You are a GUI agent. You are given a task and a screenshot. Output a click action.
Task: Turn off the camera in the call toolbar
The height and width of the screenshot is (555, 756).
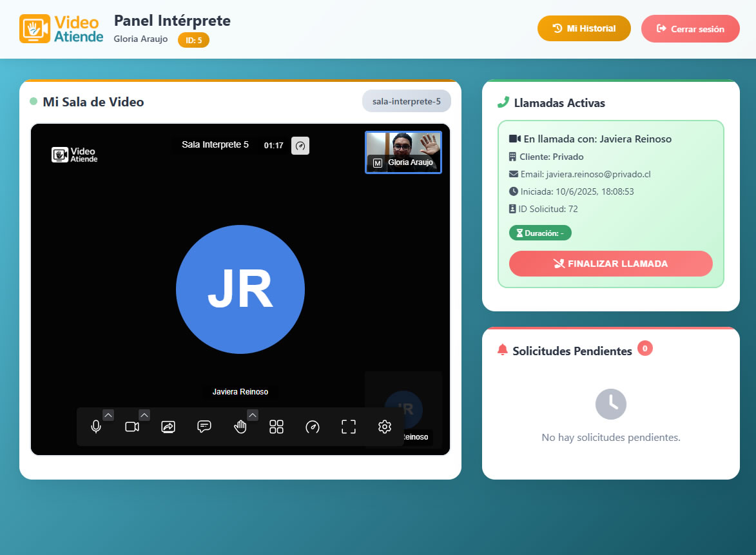(x=132, y=426)
